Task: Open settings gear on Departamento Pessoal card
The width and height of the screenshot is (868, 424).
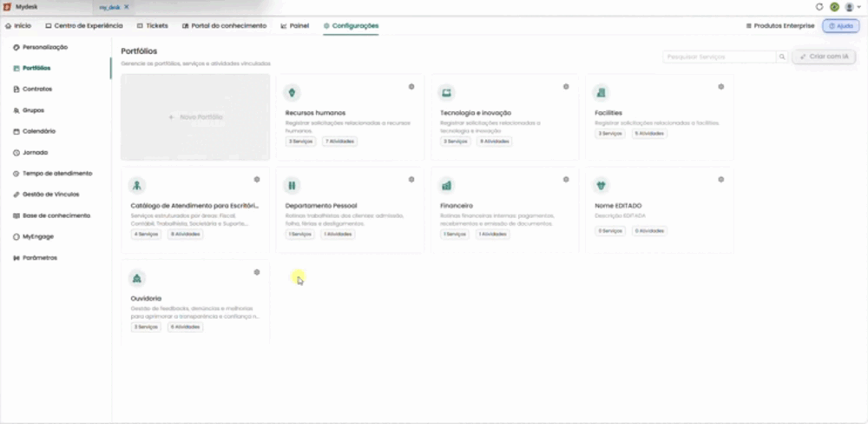Action: (x=411, y=180)
